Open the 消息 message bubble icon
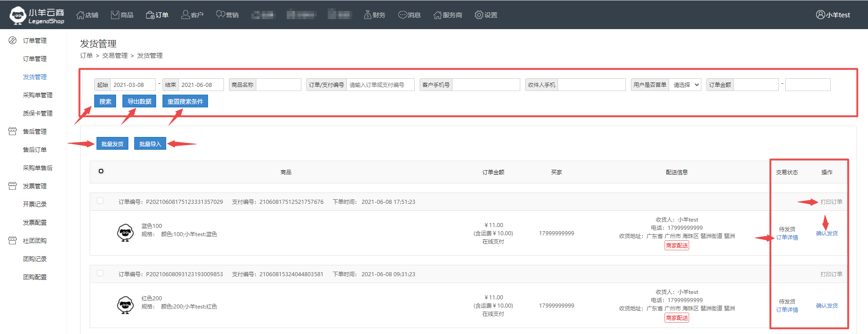Screen dimensions: 868x334 [402, 15]
